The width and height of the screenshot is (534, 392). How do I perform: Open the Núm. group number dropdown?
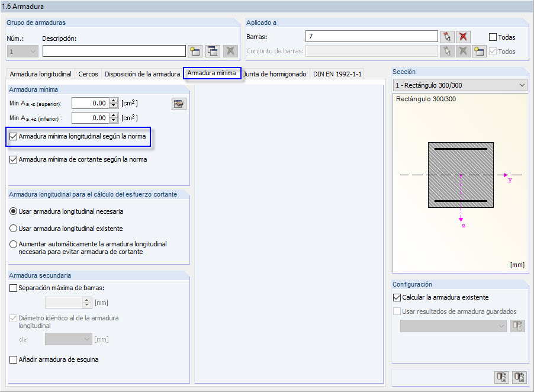pyautogui.click(x=22, y=52)
